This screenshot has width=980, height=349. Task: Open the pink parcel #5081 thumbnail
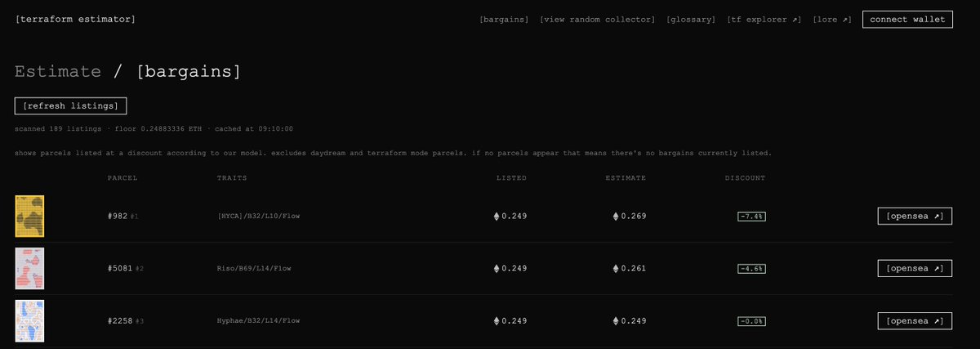pos(29,268)
